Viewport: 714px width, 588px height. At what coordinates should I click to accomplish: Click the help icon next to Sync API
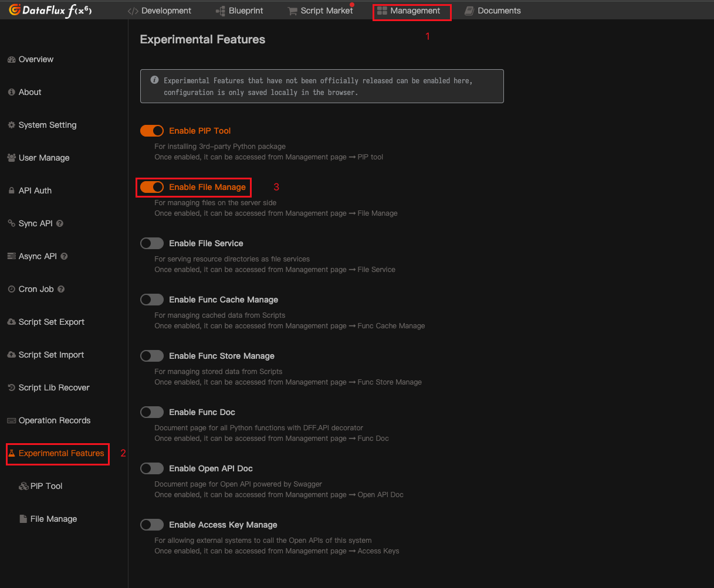point(60,223)
